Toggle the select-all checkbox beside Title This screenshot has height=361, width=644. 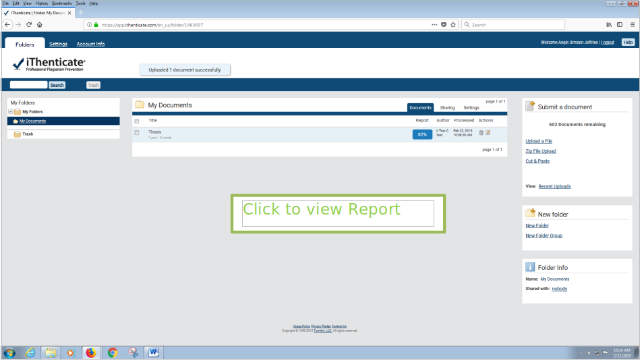point(137,121)
